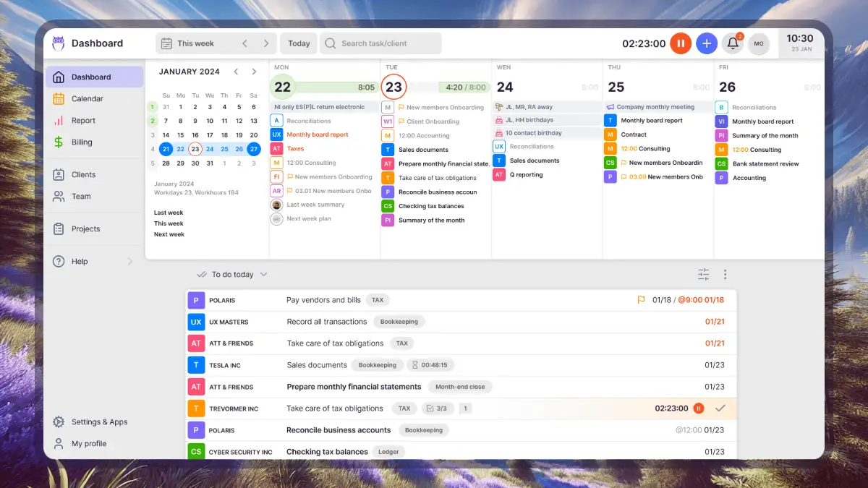Screen dimensions: 868x488
Task: Open notifications bell icon
Action: click(733, 43)
